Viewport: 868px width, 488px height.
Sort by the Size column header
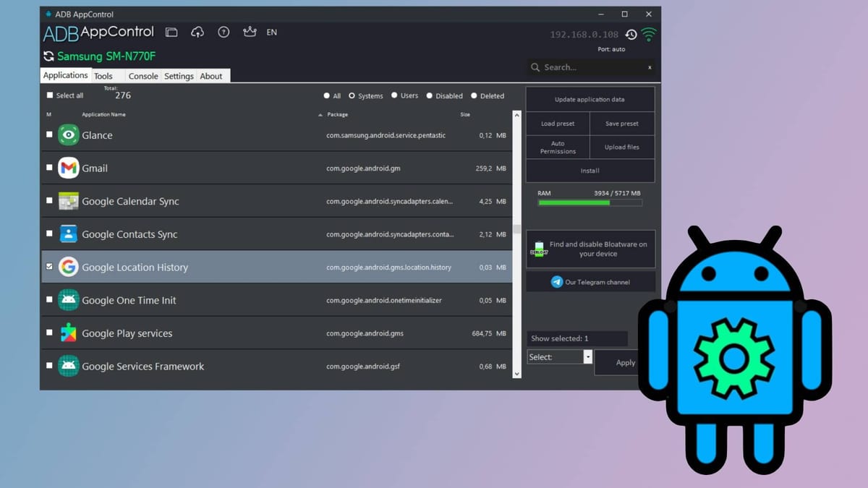point(465,114)
